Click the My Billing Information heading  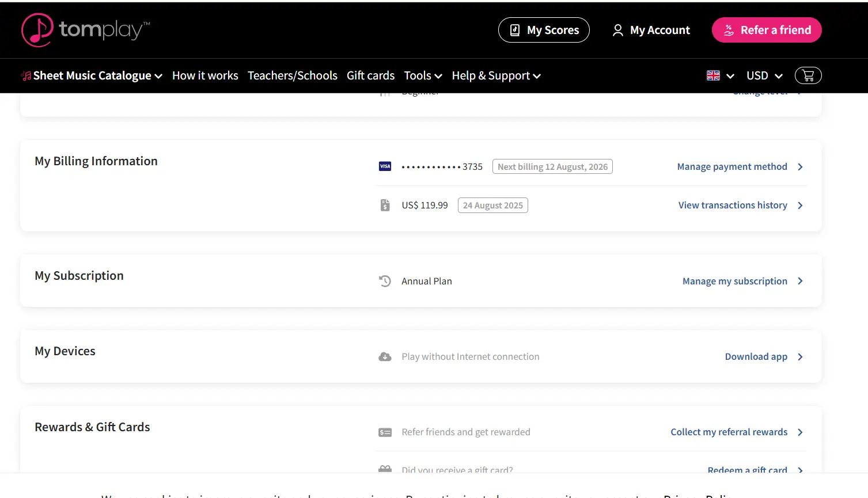tap(96, 161)
